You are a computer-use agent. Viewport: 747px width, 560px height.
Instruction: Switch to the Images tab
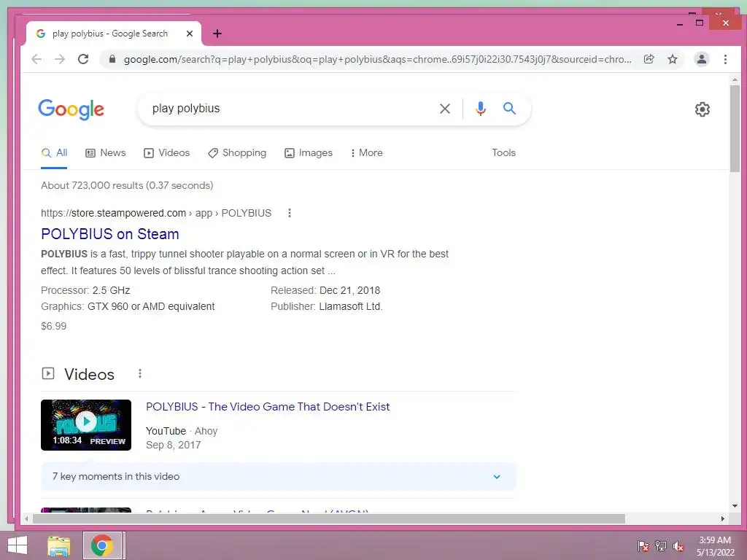pos(309,153)
